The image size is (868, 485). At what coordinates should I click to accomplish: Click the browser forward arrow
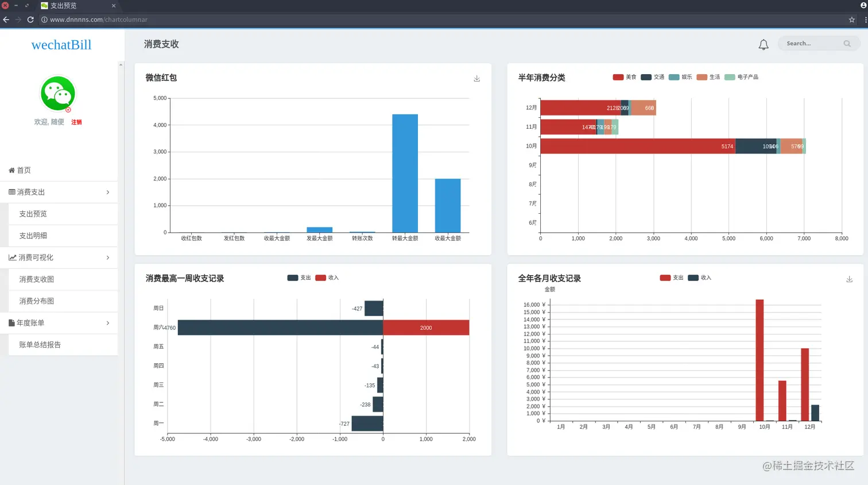click(x=18, y=20)
